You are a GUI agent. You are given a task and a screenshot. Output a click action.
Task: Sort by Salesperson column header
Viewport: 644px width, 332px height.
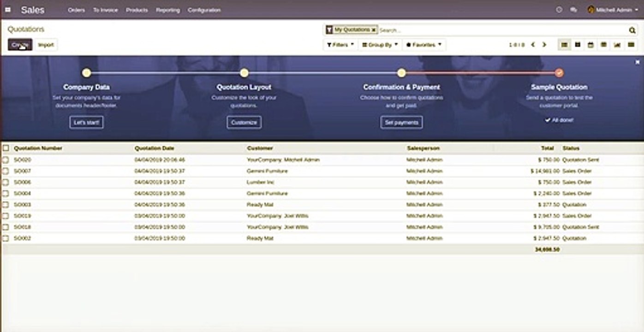[423, 148]
